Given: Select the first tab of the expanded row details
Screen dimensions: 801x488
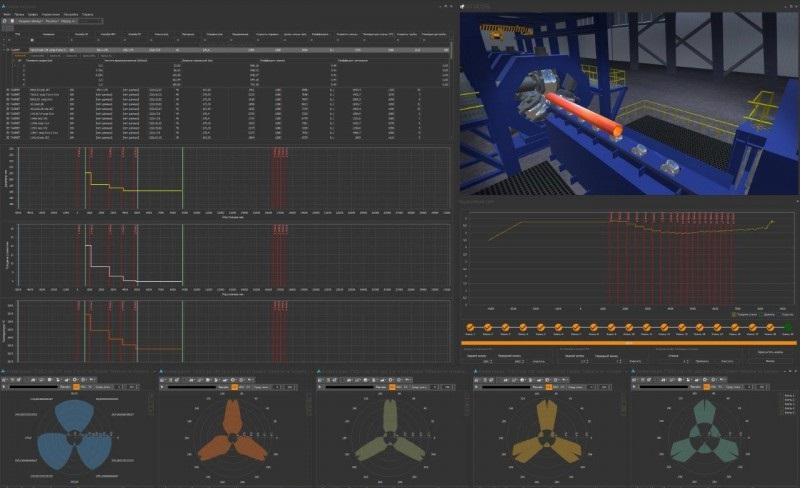Looking at the screenshot, I should point(19,55).
